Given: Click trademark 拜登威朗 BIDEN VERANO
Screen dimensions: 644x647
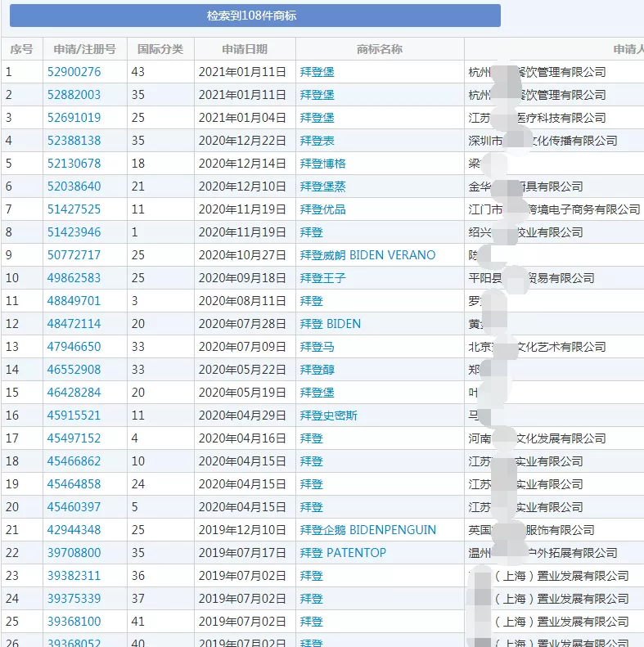Looking at the screenshot, I should [367, 255].
